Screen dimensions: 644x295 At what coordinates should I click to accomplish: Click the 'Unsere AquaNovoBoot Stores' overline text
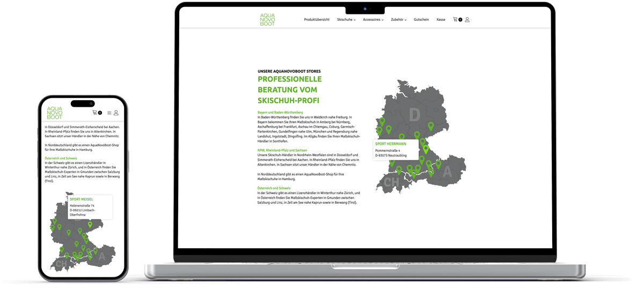coord(289,71)
